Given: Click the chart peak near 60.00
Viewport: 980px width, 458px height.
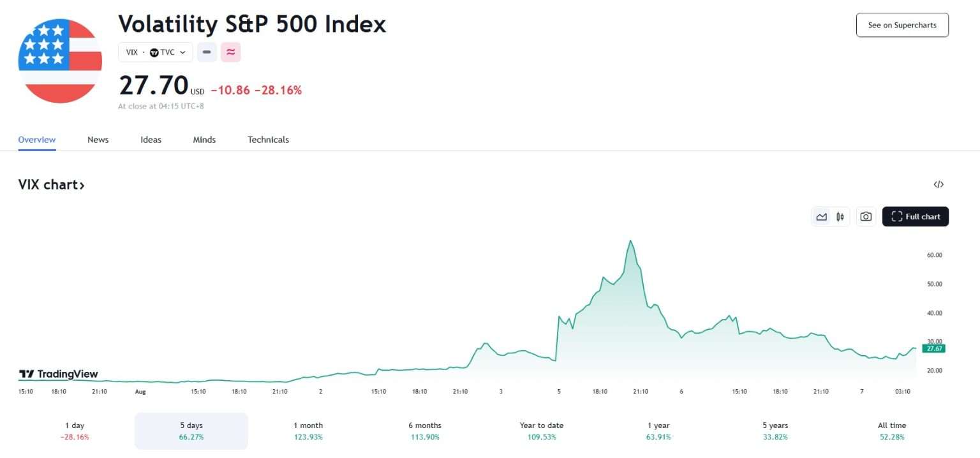Looking at the screenshot, I should (x=630, y=241).
